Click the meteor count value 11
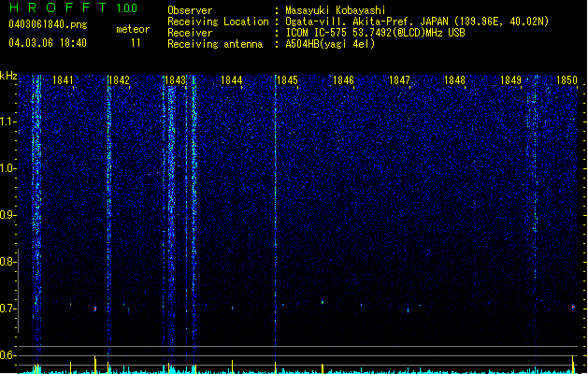Screen dimensions: 588x374 [x=136, y=43]
